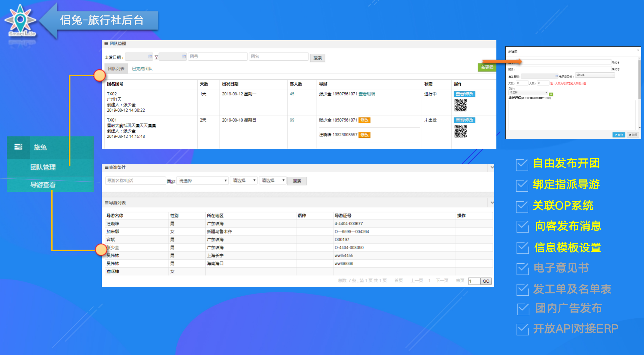The image size is (644, 355).
Task: Open the QR code for group TX01
Action: pos(461,131)
